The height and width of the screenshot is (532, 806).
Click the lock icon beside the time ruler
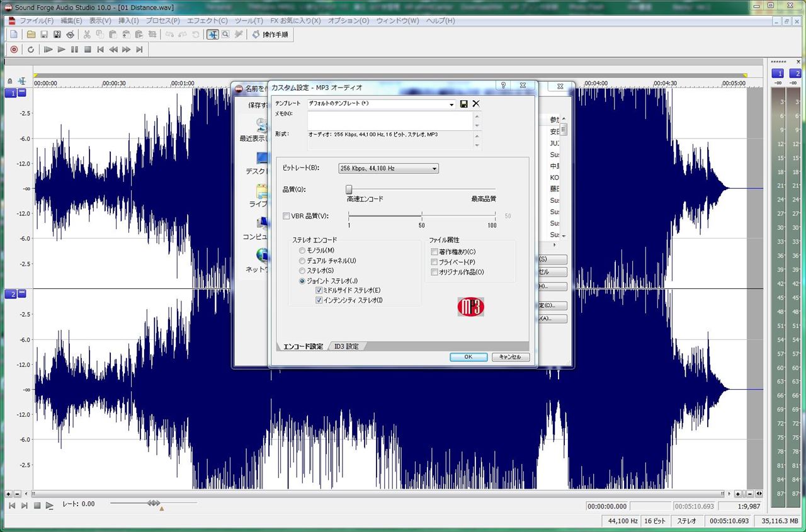(9, 81)
